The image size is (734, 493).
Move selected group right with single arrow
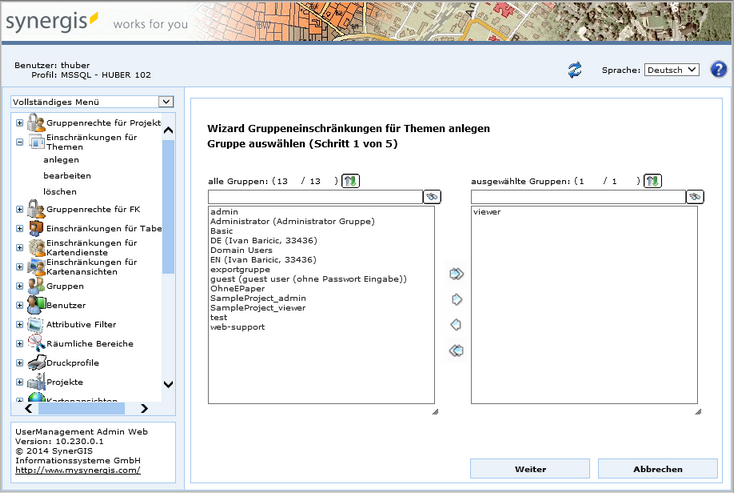(456, 299)
